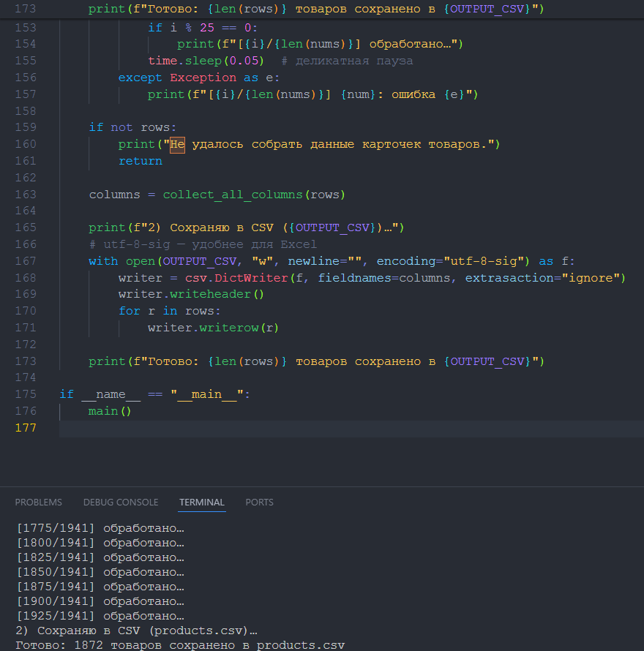The height and width of the screenshot is (651, 644).
Task: Click terminal line "[1925/1941] обработано…"
Action: point(100,617)
